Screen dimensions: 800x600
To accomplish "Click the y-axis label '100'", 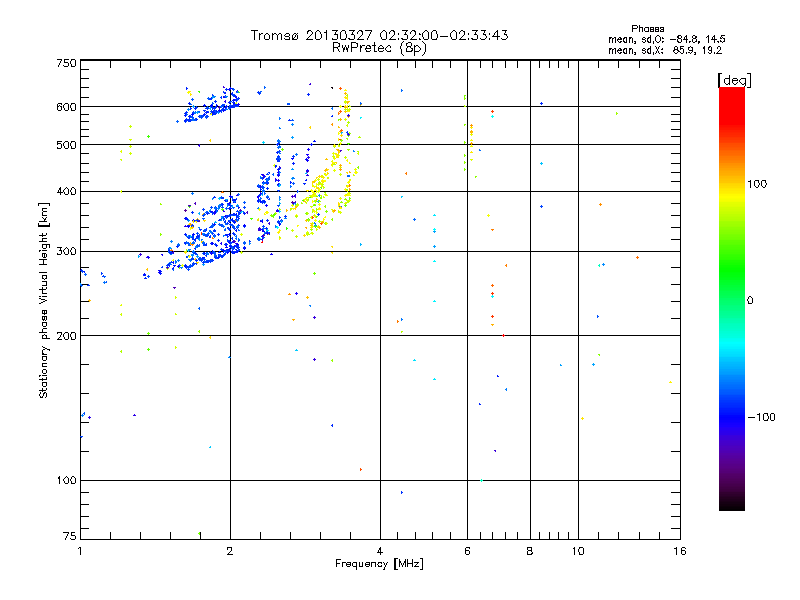I will 66,481.
